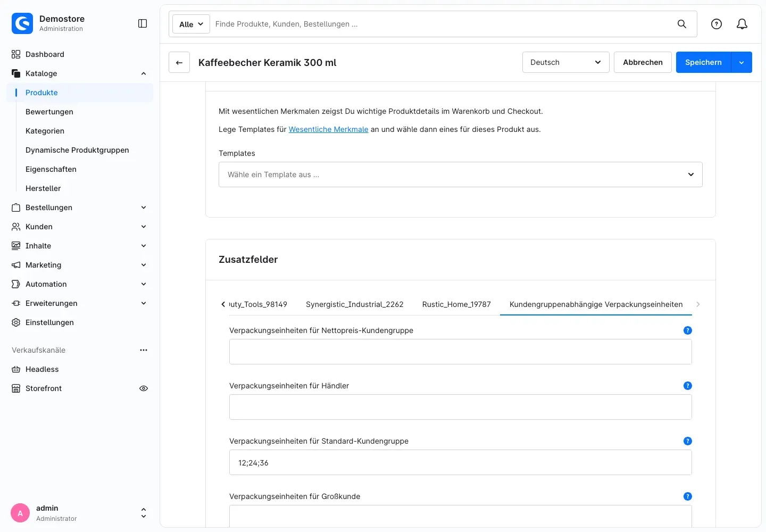Click the Abbrechen button
The height and width of the screenshot is (532, 766).
(643, 62)
